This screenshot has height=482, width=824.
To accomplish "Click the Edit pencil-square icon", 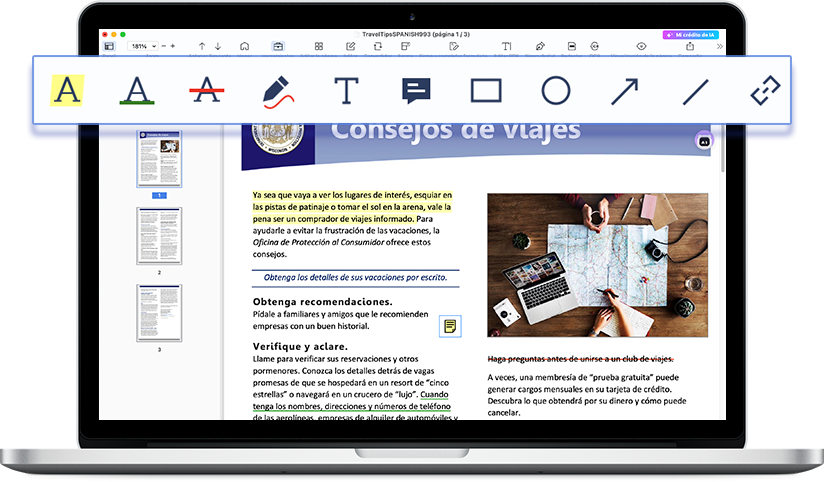I will coord(351,46).
